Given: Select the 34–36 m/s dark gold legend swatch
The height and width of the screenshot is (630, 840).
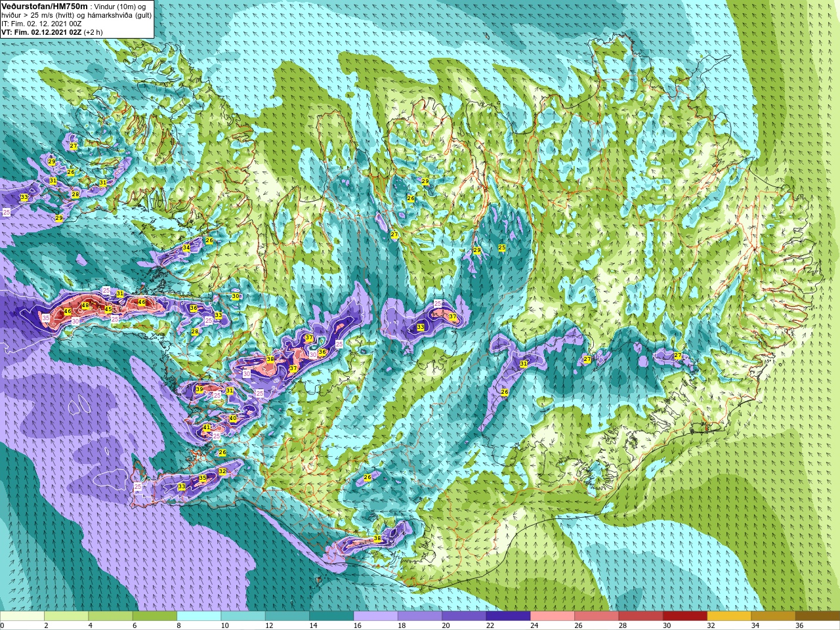Looking at the screenshot, I should [773, 616].
